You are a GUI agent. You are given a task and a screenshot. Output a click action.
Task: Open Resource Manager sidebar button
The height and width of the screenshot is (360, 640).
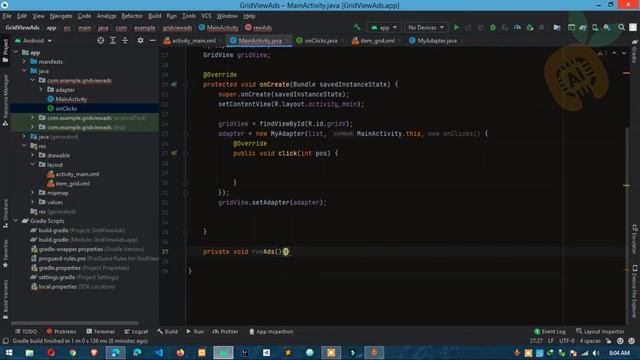[5, 100]
